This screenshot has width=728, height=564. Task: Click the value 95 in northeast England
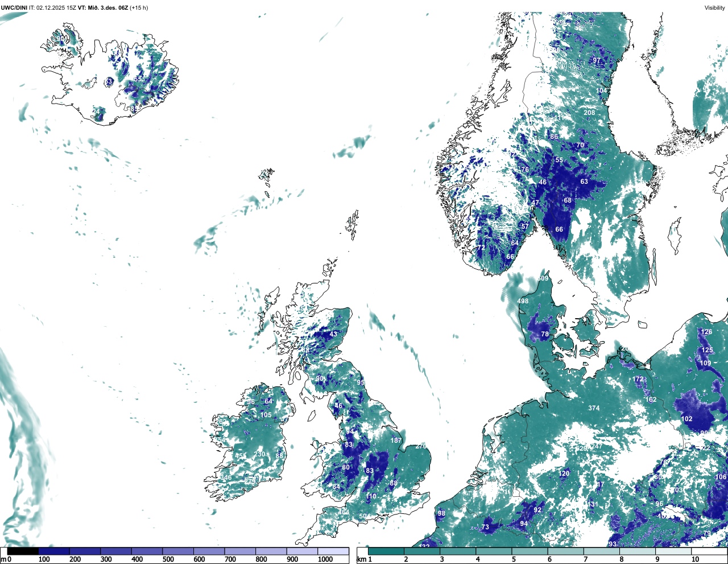coord(361,383)
